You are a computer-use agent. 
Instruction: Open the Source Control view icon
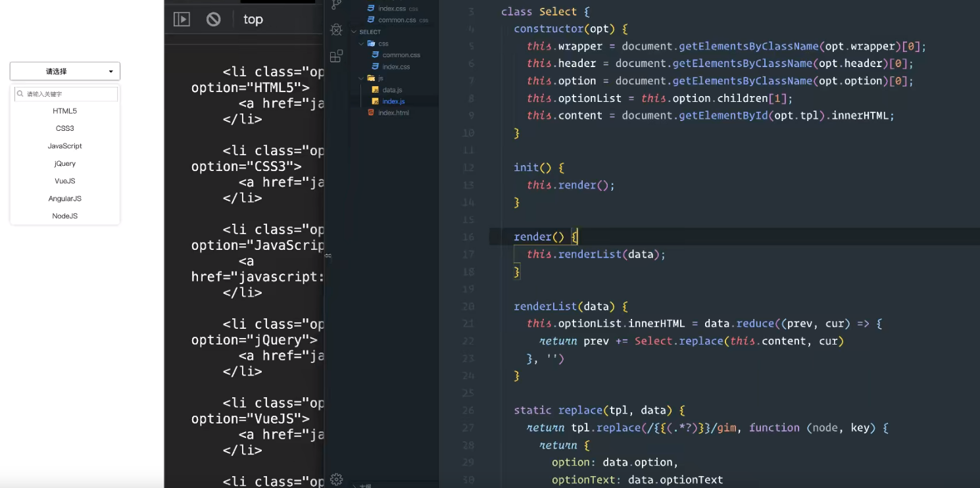pos(337,5)
